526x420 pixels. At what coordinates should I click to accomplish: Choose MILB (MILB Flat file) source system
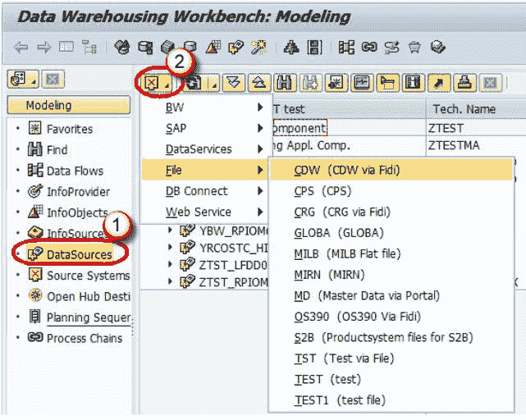(391, 253)
